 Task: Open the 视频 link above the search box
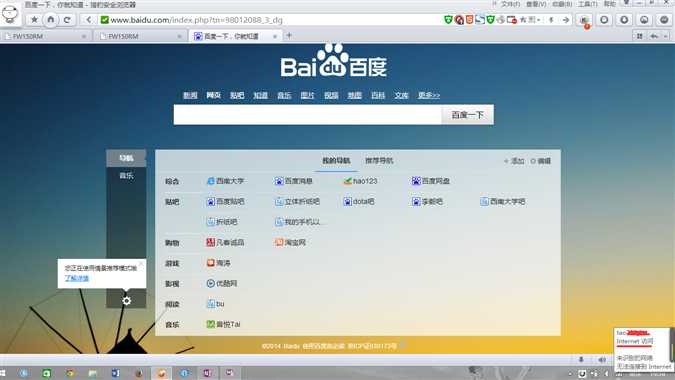pyautogui.click(x=331, y=95)
